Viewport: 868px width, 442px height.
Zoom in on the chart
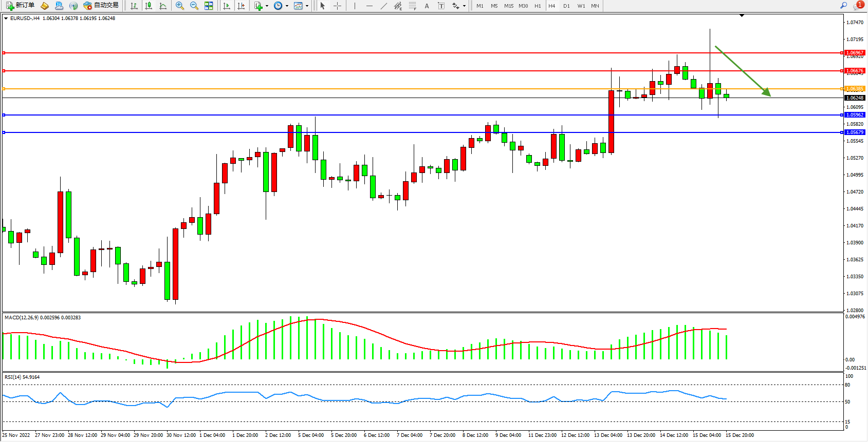click(179, 6)
